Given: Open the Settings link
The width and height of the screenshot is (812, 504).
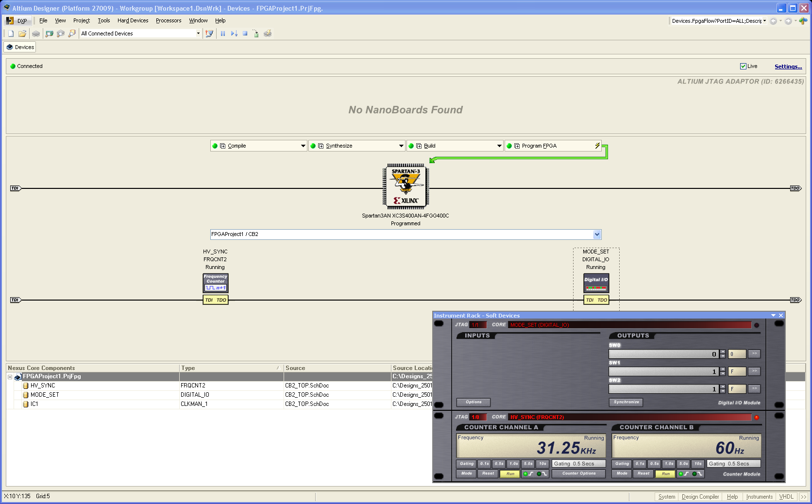Looking at the screenshot, I should 788,67.
